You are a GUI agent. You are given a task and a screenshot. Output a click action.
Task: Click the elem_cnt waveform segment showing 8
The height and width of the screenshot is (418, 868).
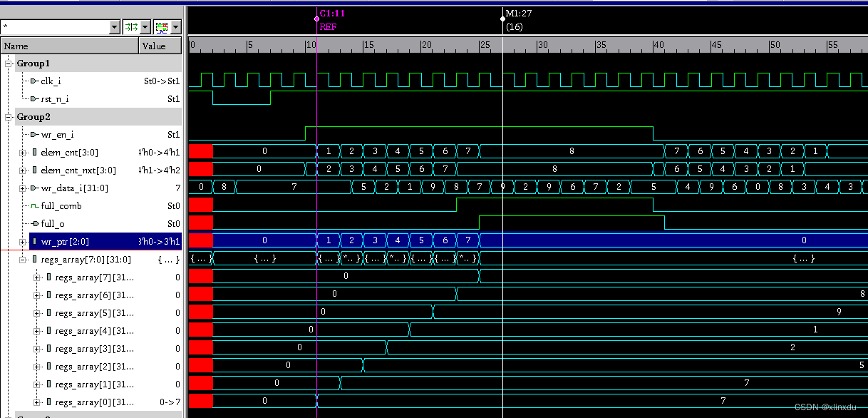click(x=572, y=151)
